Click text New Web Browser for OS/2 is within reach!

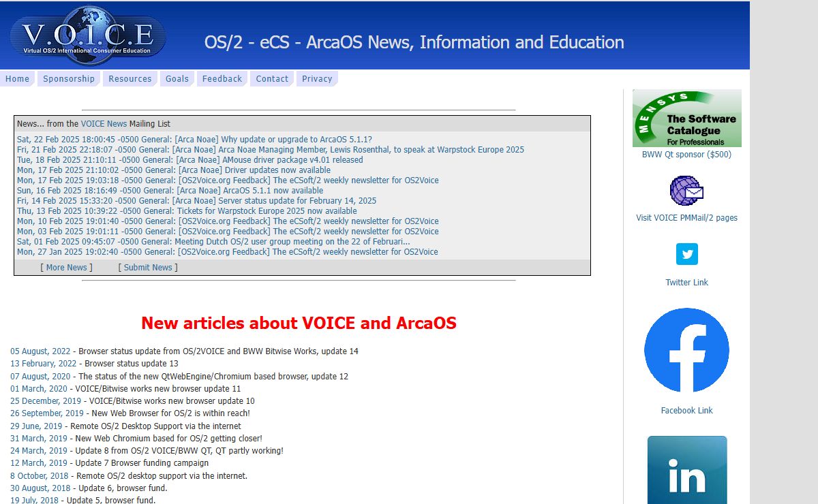(x=171, y=413)
